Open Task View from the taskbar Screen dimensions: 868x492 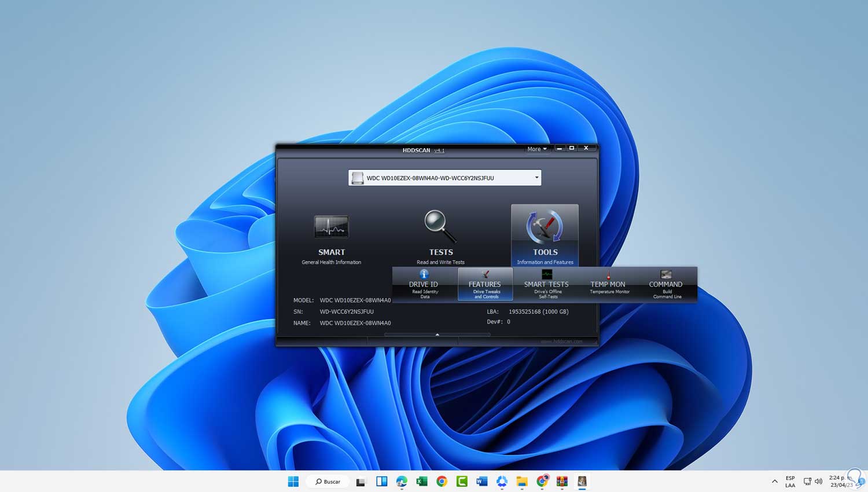tap(362, 482)
